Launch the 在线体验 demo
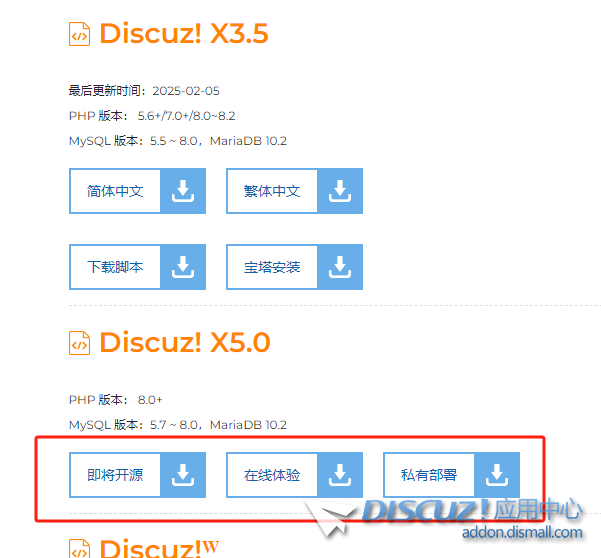Image resolution: width=601 pixels, height=558 pixels. pyautogui.click(x=272, y=475)
